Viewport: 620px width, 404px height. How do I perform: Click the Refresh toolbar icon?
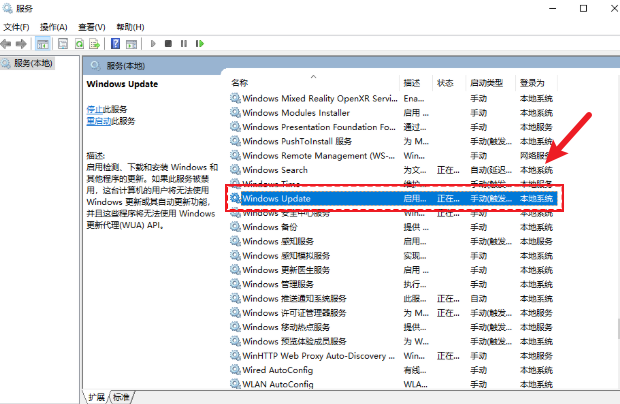79,44
